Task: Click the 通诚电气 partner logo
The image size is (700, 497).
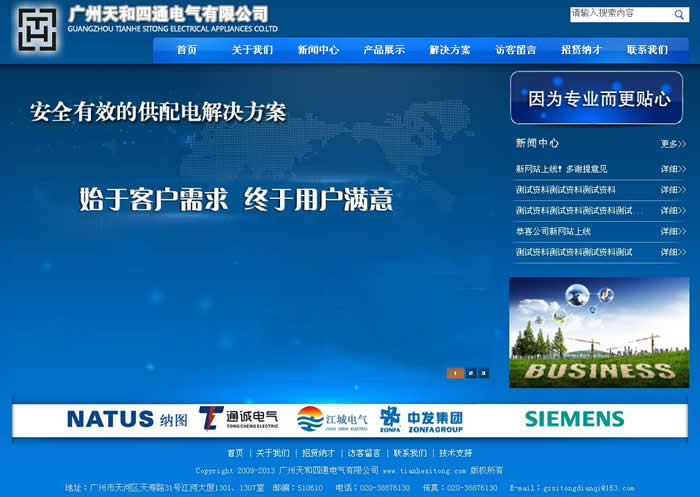Action: 238,419
